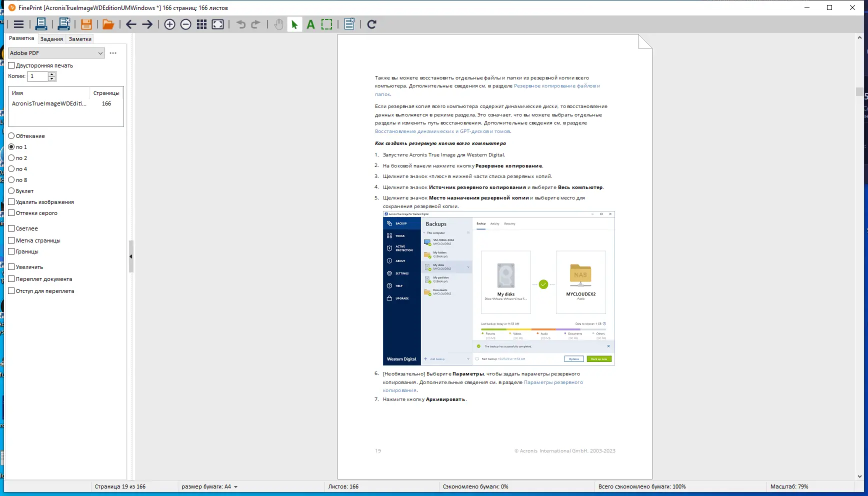This screenshot has height=496, width=868.
Task: Open the 'размер бумаги: A4' dropdown
Action: 209,486
